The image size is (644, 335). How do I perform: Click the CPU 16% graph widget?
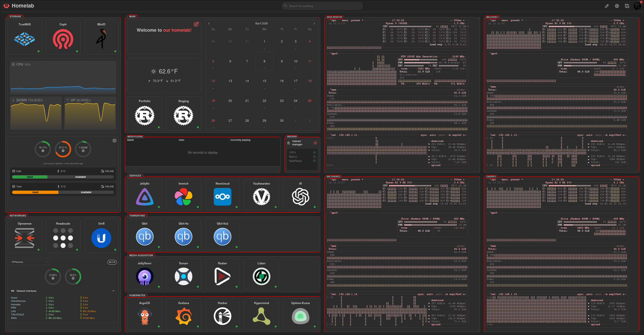[x=63, y=77]
